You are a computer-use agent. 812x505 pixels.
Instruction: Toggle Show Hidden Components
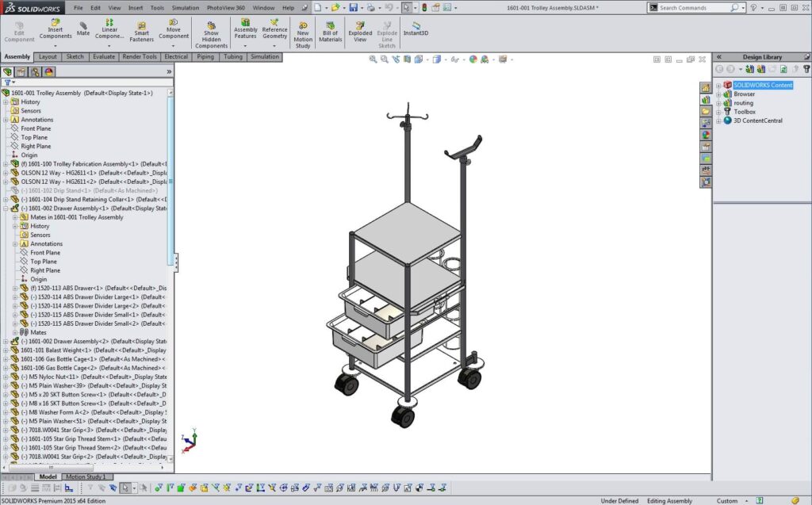[x=211, y=33]
